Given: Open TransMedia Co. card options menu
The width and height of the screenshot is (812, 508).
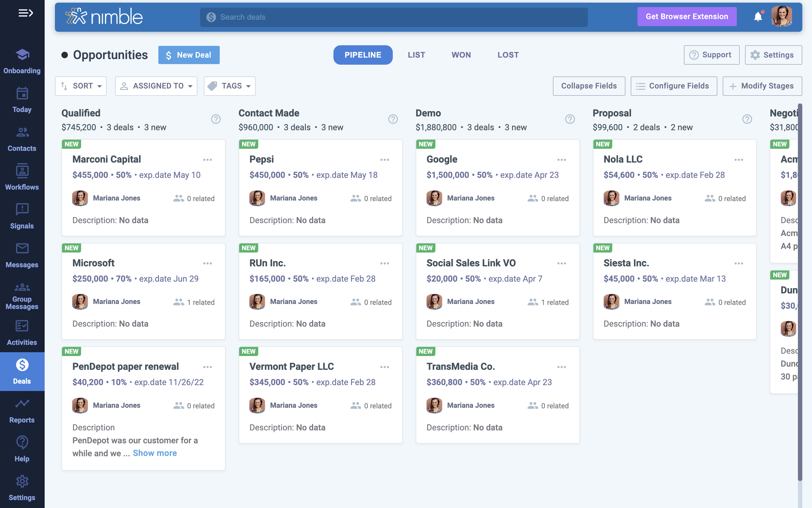Looking at the screenshot, I should [x=562, y=367].
